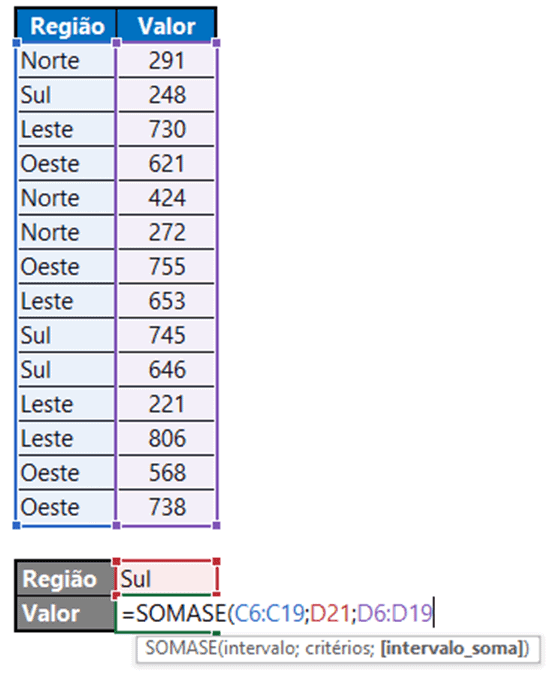Select the cell with value 621

167,164
